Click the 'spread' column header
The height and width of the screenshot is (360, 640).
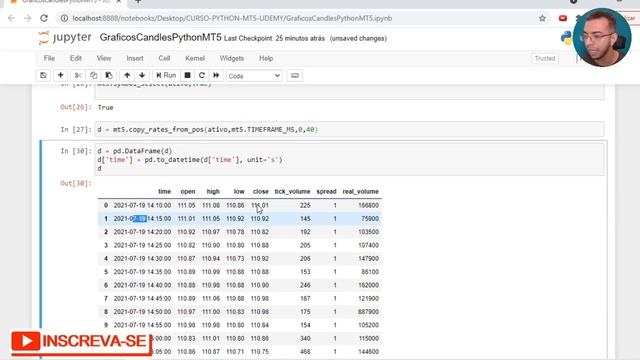326,191
